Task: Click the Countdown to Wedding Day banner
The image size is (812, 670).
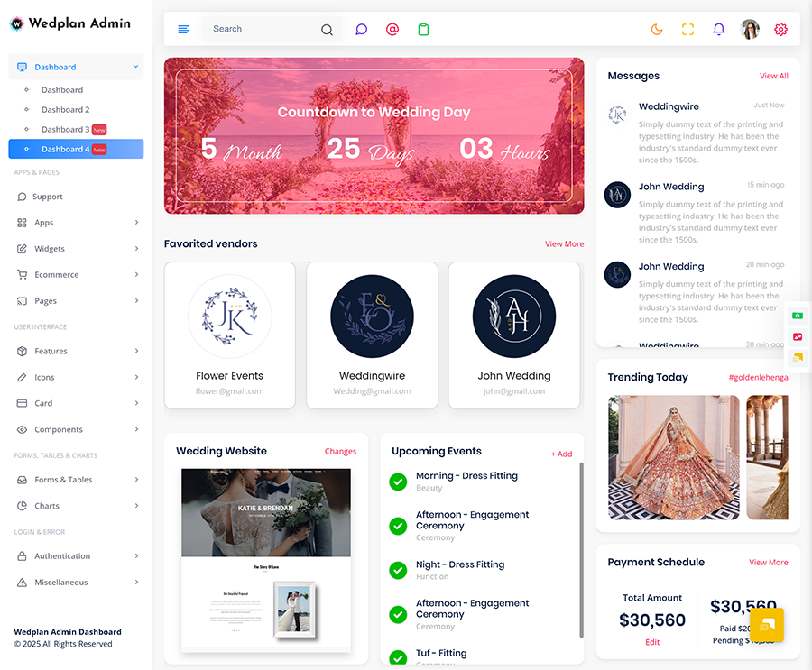Action: [x=374, y=135]
